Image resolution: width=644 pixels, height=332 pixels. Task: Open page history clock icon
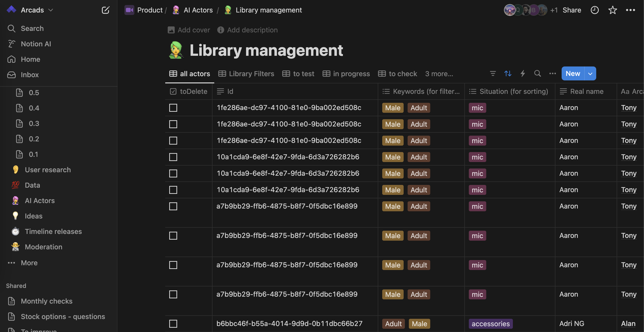(x=594, y=10)
